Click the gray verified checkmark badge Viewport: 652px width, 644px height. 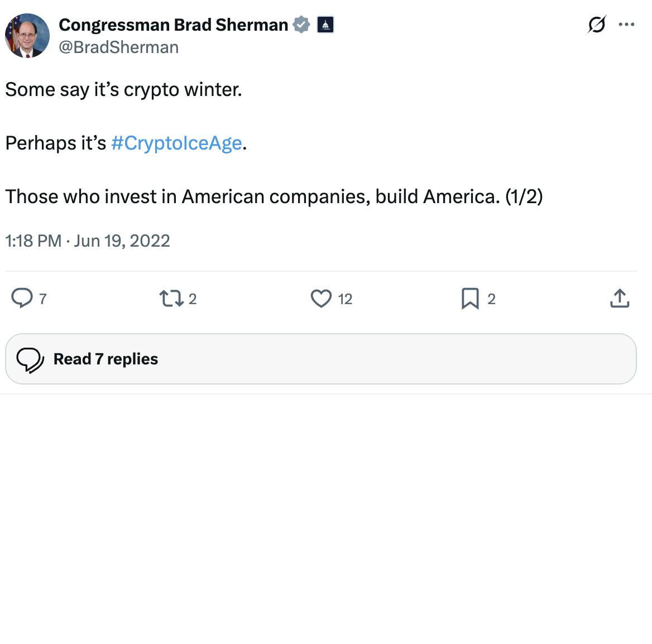[x=301, y=25]
